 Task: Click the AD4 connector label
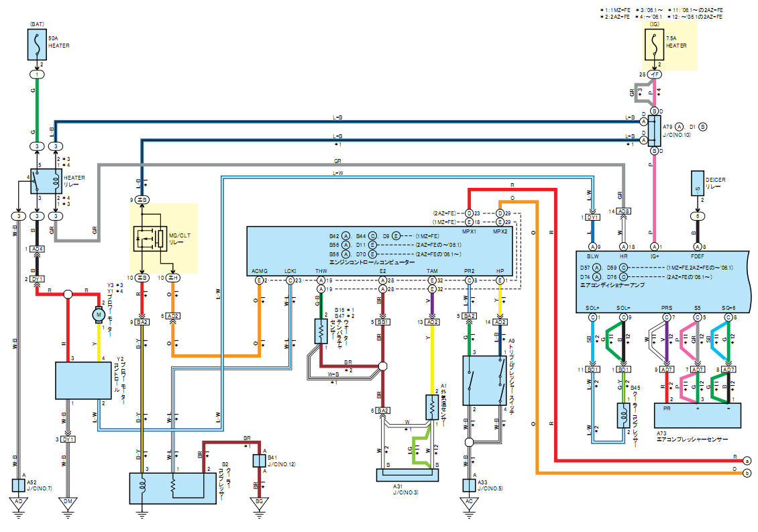tap(37, 249)
